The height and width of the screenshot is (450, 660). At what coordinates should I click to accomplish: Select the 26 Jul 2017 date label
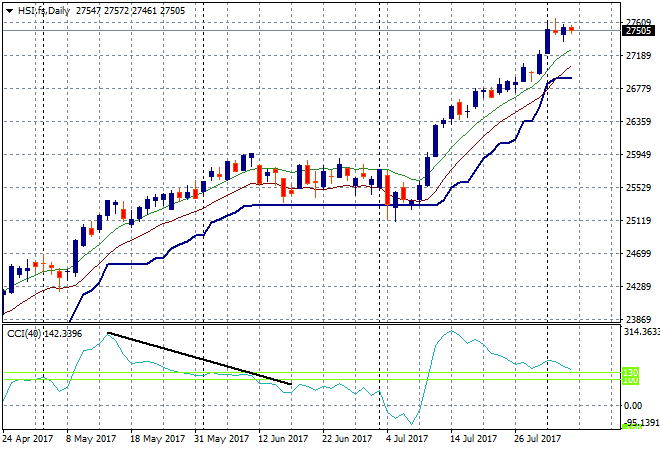pos(539,438)
